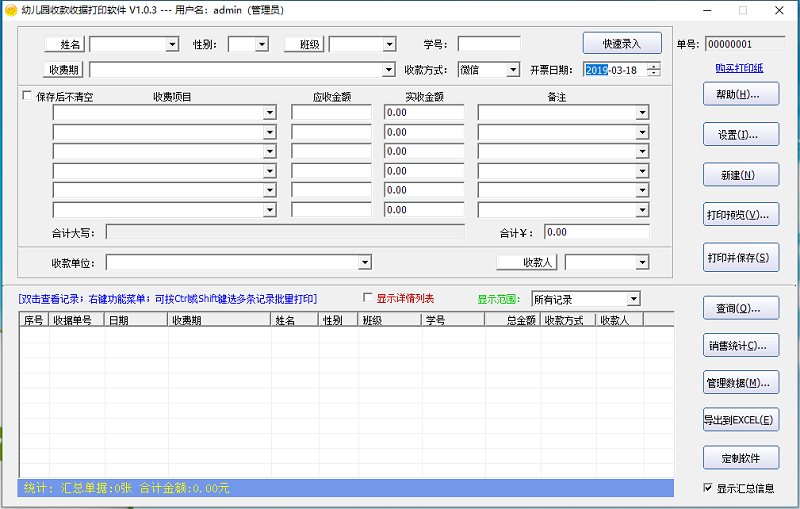Click 导出到EXCEL(E) button

click(741, 419)
